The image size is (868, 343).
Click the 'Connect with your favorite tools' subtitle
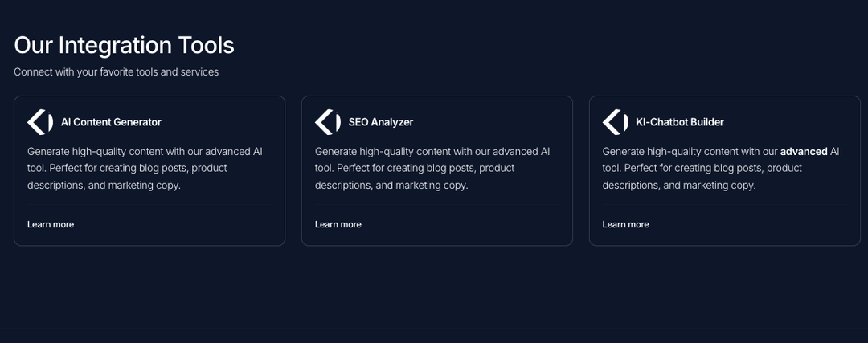pos(117,72)
